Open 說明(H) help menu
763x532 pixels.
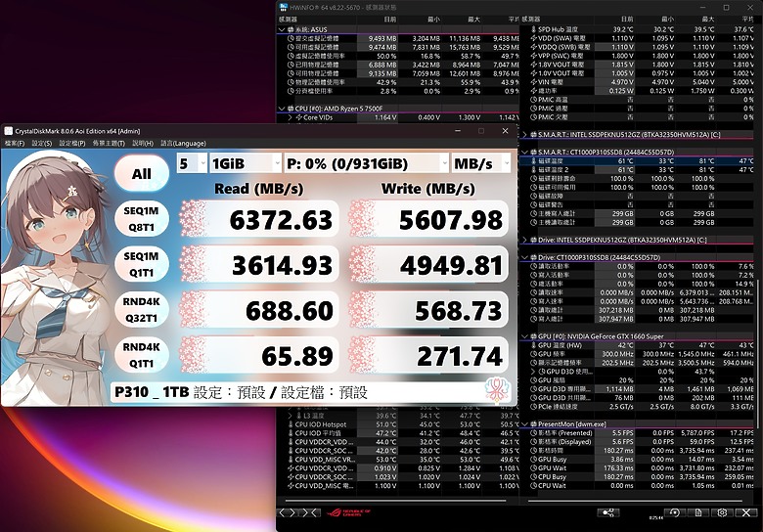[143, 143]
